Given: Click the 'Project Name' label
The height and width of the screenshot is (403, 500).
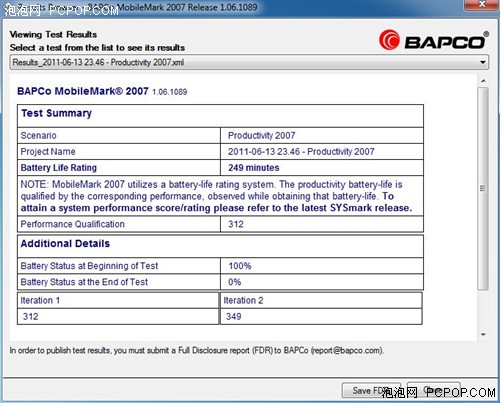Looking at the screenshot, I should click(48, 152).
